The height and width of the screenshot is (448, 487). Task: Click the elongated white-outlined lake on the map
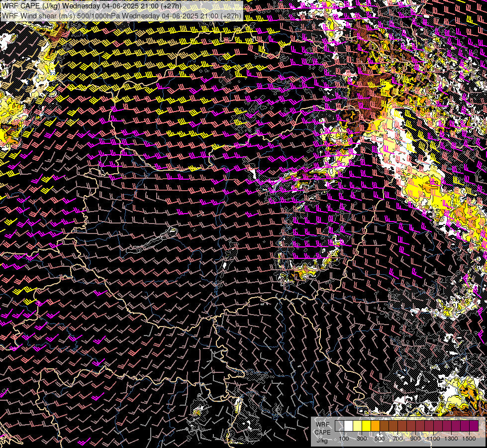[152, 240]
